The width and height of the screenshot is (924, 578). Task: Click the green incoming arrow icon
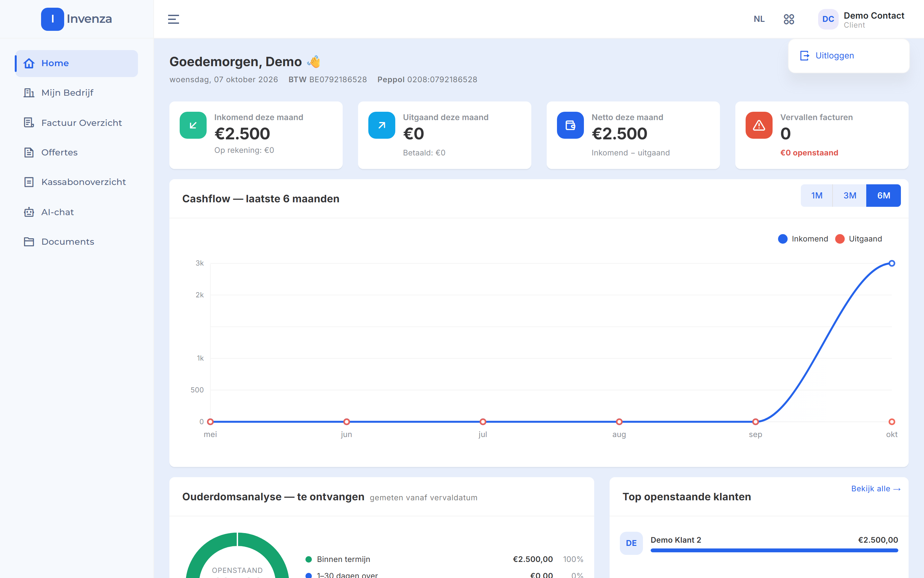193,125
